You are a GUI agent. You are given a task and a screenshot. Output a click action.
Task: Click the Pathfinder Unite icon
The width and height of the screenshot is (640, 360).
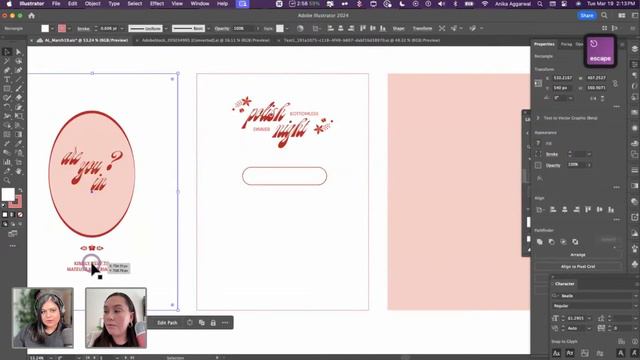click(x=540, y=242)
